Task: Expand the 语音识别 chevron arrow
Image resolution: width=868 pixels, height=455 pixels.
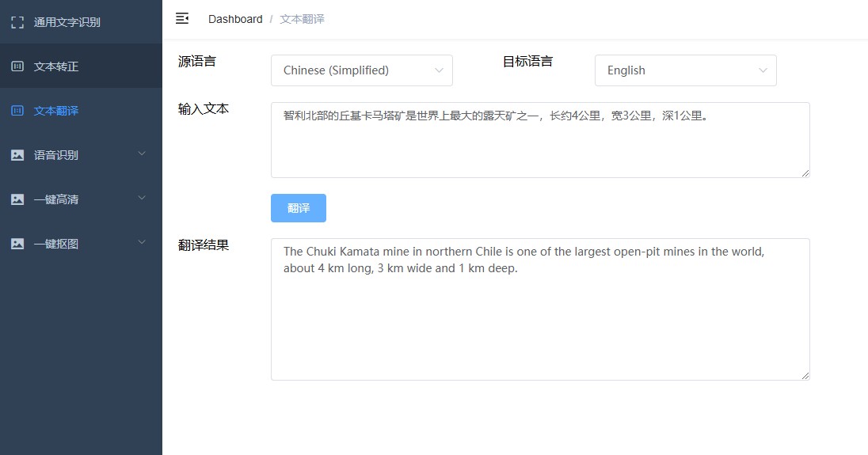Action: 142,154
